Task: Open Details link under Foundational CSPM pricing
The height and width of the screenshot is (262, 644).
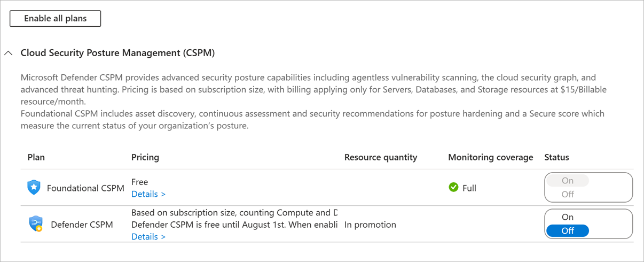Action: 148,194
